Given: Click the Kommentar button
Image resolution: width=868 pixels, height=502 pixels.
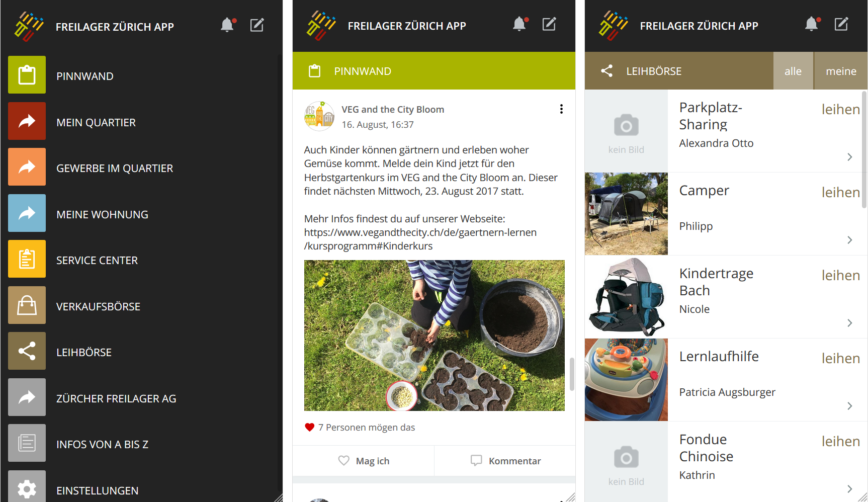Looking at the screenshot, I should [x=505, y=461].
